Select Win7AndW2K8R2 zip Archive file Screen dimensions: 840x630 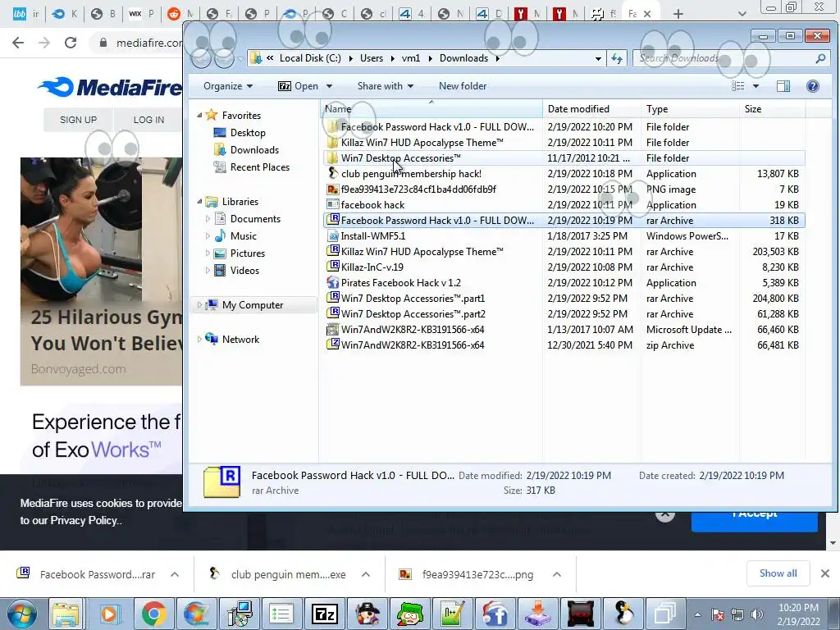coord(564,345)
